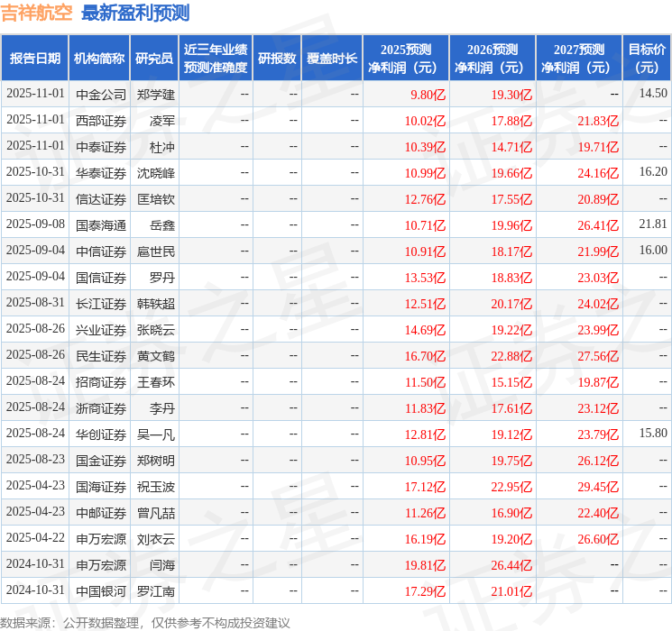Click the 研报数 column header
This screenshot has width=672, height=631.
[277, 59]
